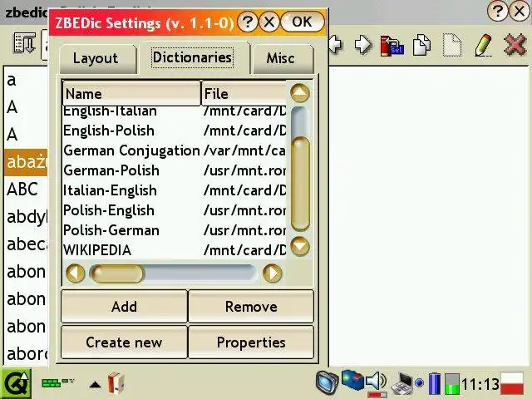This screenshot has height=399, width=532.
Task: Close the ZBEDic Settings dialog with X
Action: (269, 22)
